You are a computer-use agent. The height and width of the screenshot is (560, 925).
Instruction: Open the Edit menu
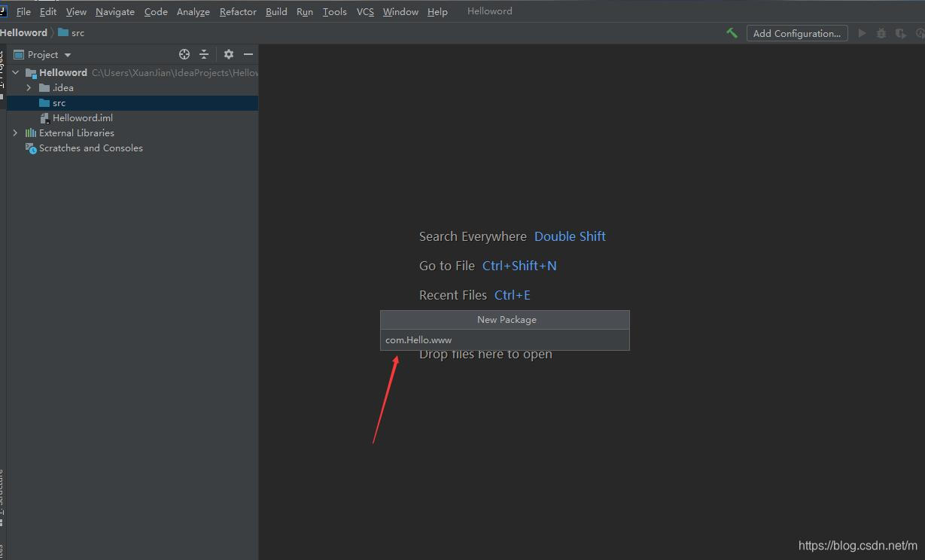tap(48, 11)
